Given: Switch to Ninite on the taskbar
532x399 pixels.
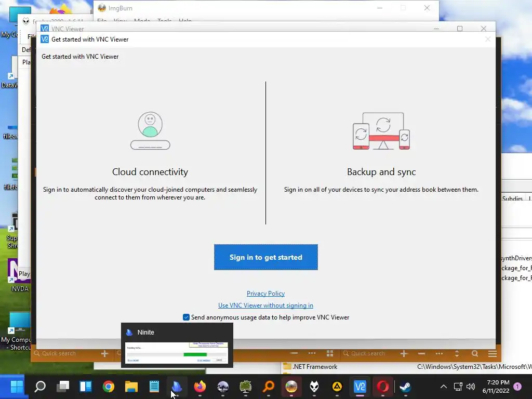Looking at the screenshot, I should 177,387.
